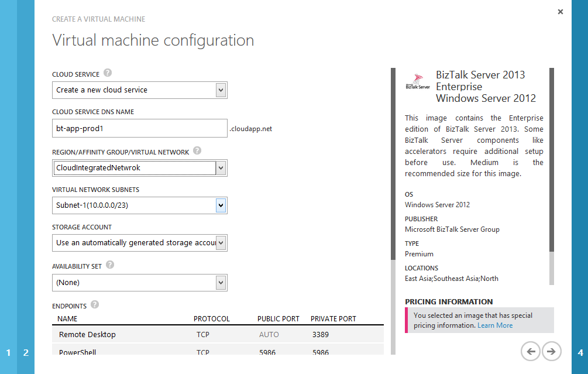The height and width of the screenshot is (374, 588).
Task: Click help icon next to Cloud Service
Action: (x=108, y=73)
